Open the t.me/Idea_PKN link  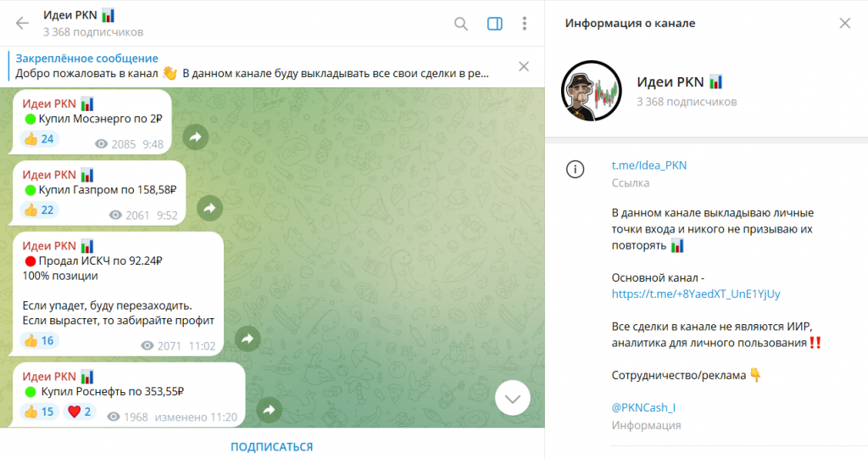(648, 165)
